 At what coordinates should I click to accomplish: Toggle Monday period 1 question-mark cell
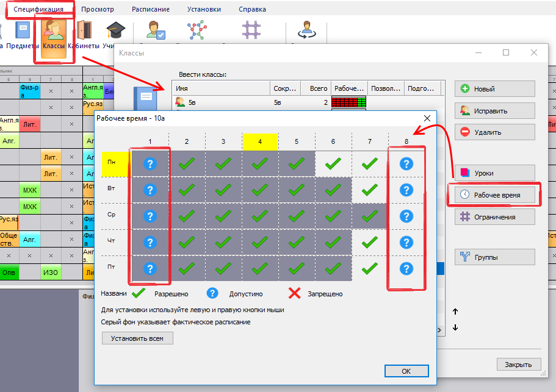pyautogui.click(x=150, y=163)
